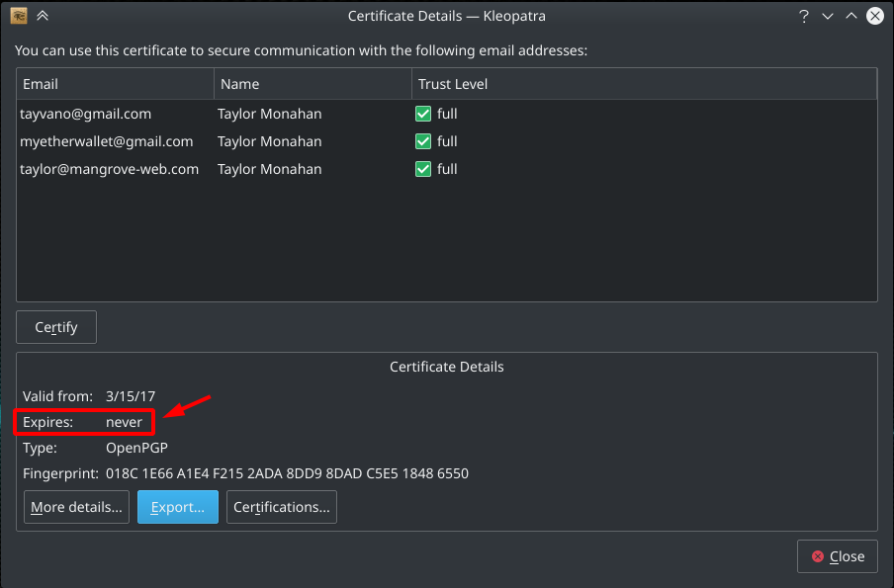Viewport: 894px width, 588px height.
Task: Toggle trust checkmark for myetherwallet@gmail.com
Action: tap(423, 141)
